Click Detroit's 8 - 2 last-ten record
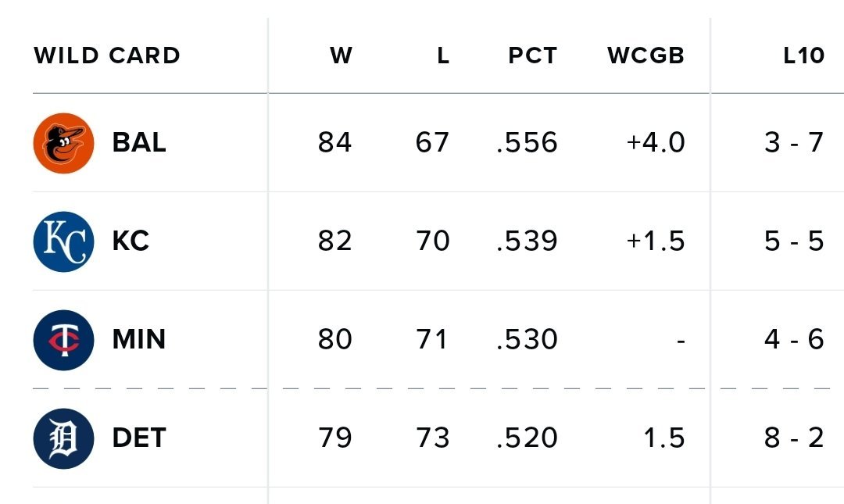844x504 pixels. (794, 438)
